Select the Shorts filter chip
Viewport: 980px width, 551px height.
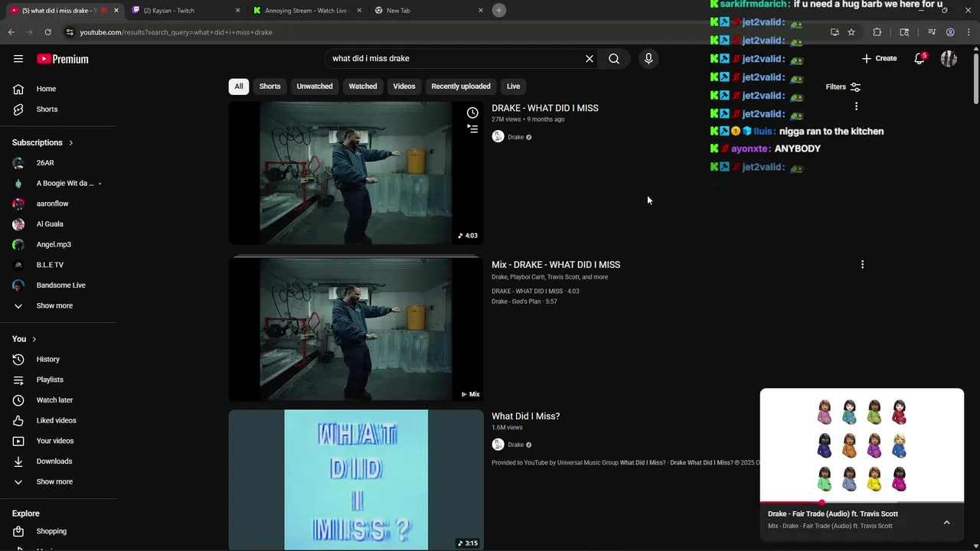point(269,86)
